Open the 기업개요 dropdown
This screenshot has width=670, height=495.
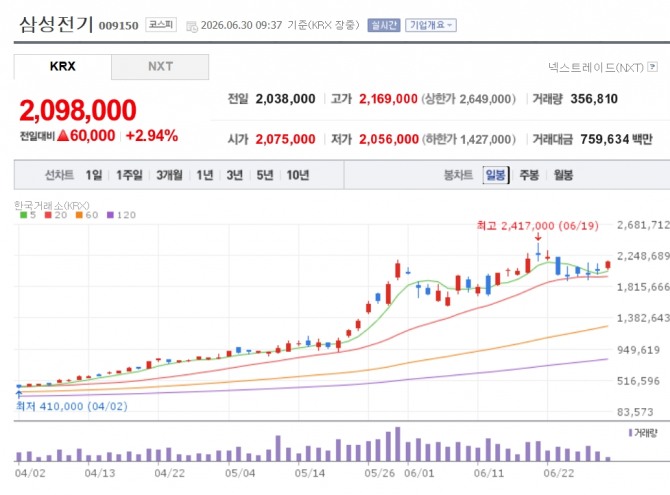[431, 25]
